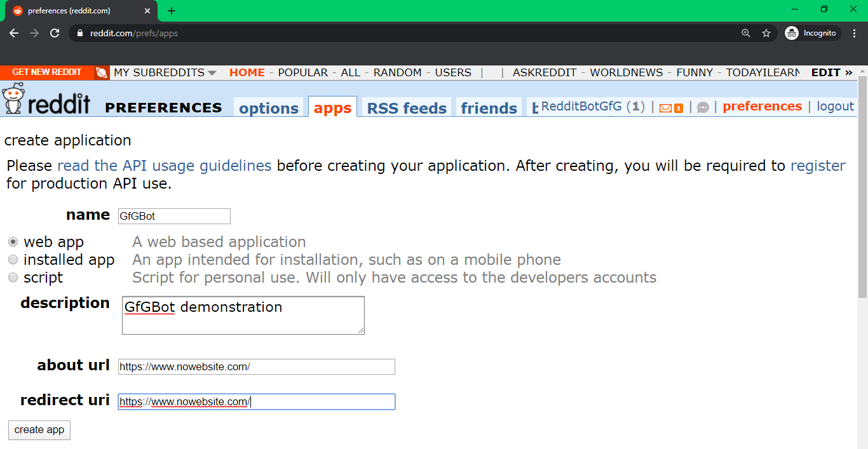Open the options tab
Viewport: 868px width, 449px height.
[x=269, y=108]
